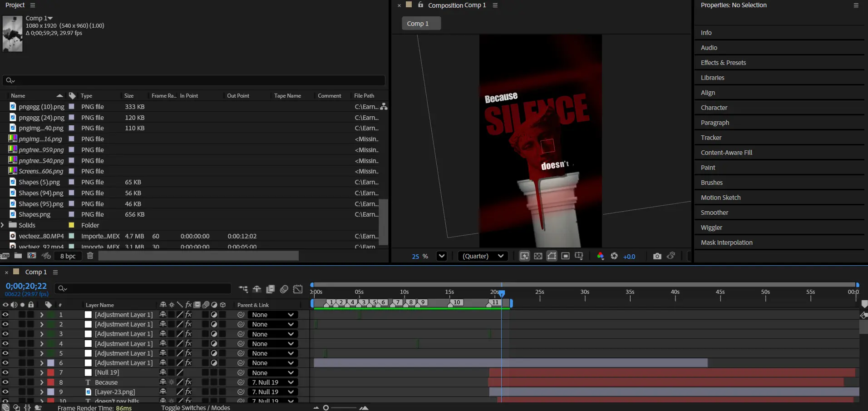This screenshot has width=868, height=411.
Task: Open the Effects & Presets panel
Action: tap(723, 63)
